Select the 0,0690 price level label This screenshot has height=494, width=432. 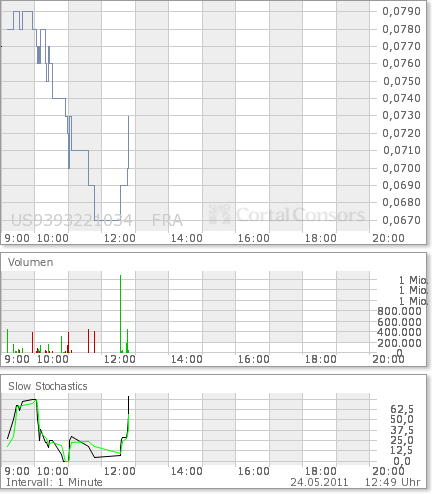point(401,185)
